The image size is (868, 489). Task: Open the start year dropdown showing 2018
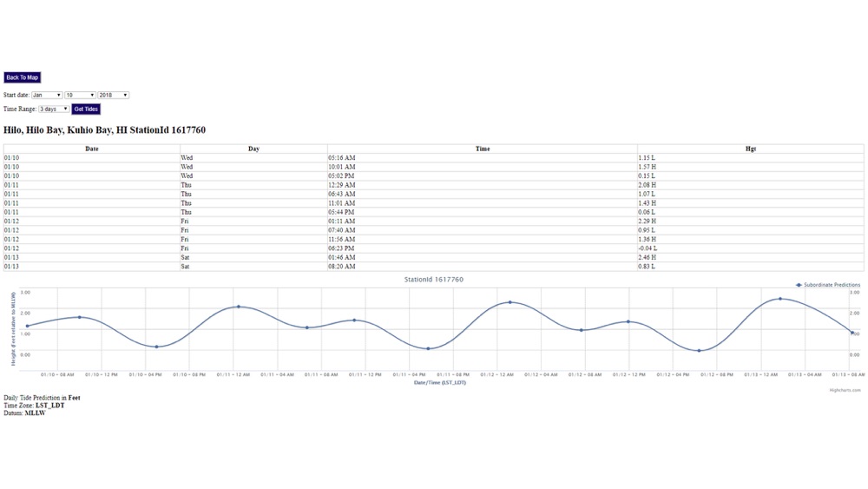[114, 96]
